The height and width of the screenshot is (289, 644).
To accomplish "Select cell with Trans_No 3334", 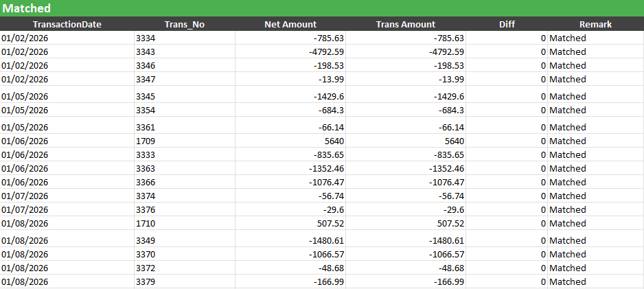I will [x=185, y=38].
